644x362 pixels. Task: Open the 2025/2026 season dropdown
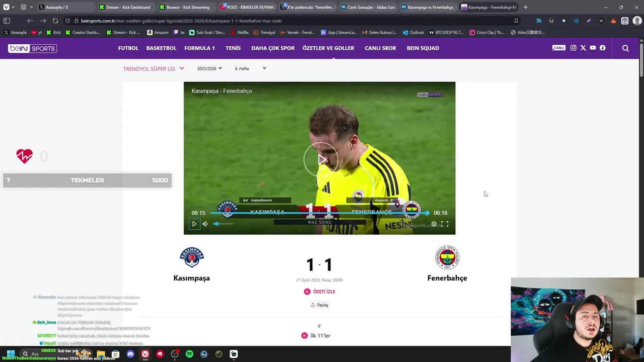coord(209,68)
